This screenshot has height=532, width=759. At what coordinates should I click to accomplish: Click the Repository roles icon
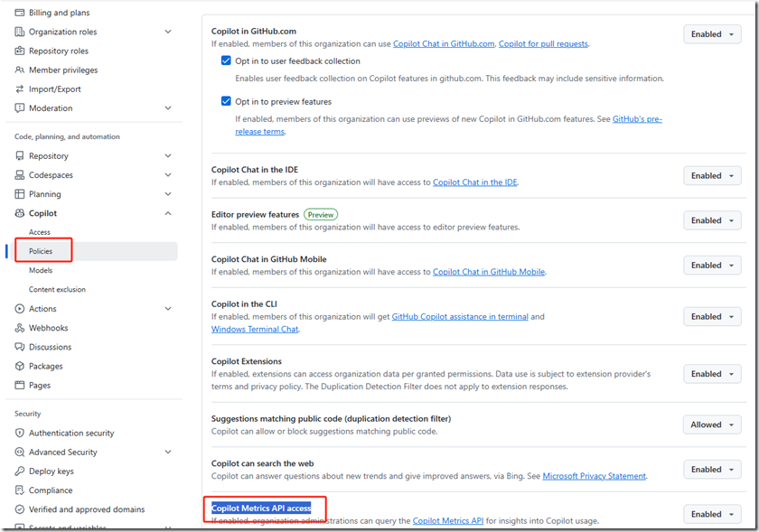19,51
